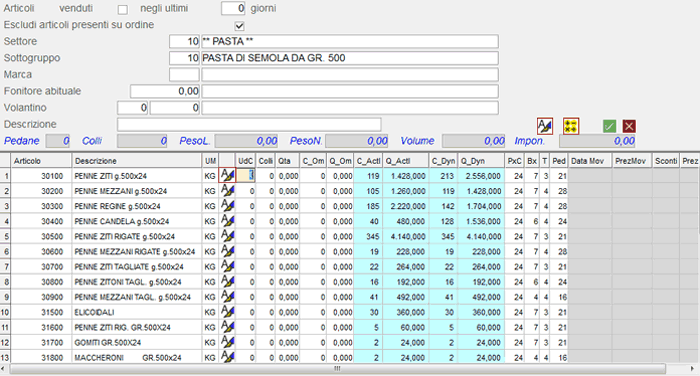Click the yellow calculator icon
The width and height of the screenshot is (700, 376).
point(571,126)
